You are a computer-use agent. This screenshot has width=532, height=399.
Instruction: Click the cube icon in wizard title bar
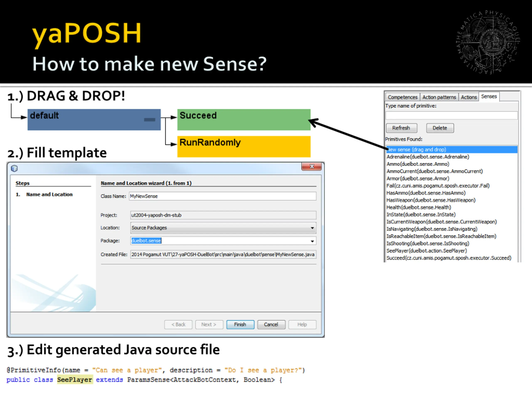pos(14,168)
